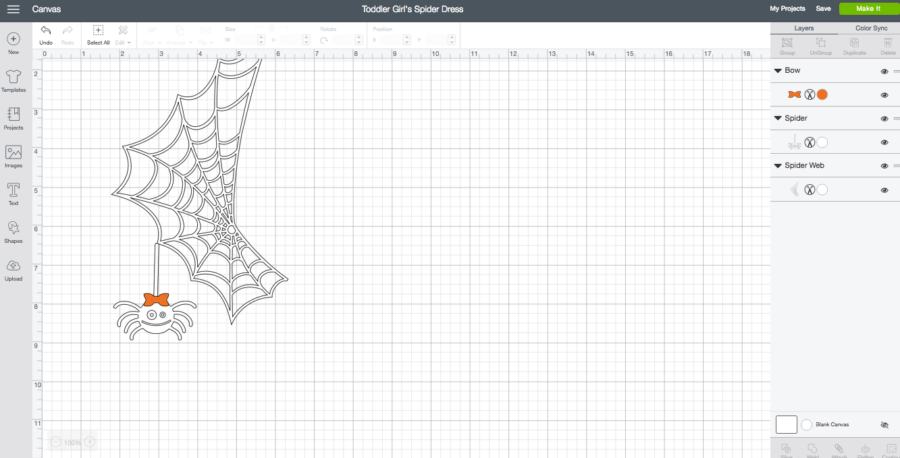Click the cut linetype icon in Spider Web layer
The width and height of the screenshot is (900, 458).
coord(809,190)
